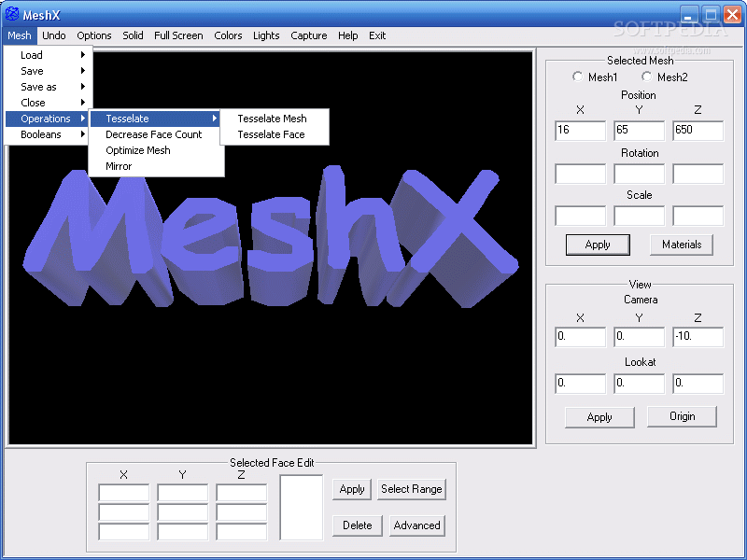Maximize the MeshX window
This screenshot has height=560, width=747.
711,14
